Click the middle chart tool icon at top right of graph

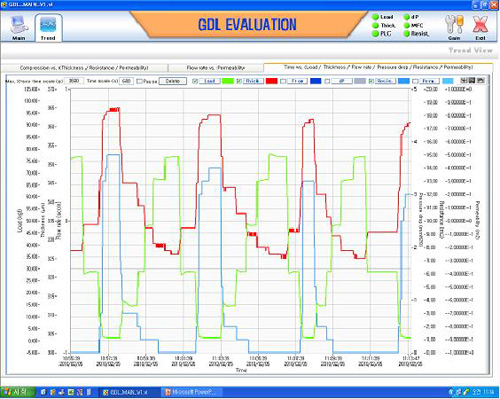tap(472, 80)
